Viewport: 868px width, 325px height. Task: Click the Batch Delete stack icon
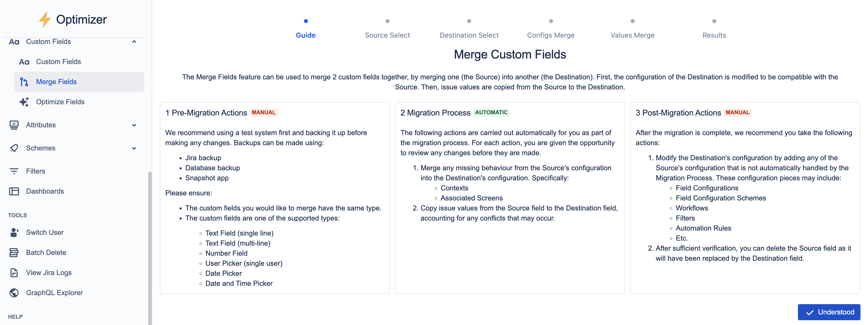tap(14, 253)
